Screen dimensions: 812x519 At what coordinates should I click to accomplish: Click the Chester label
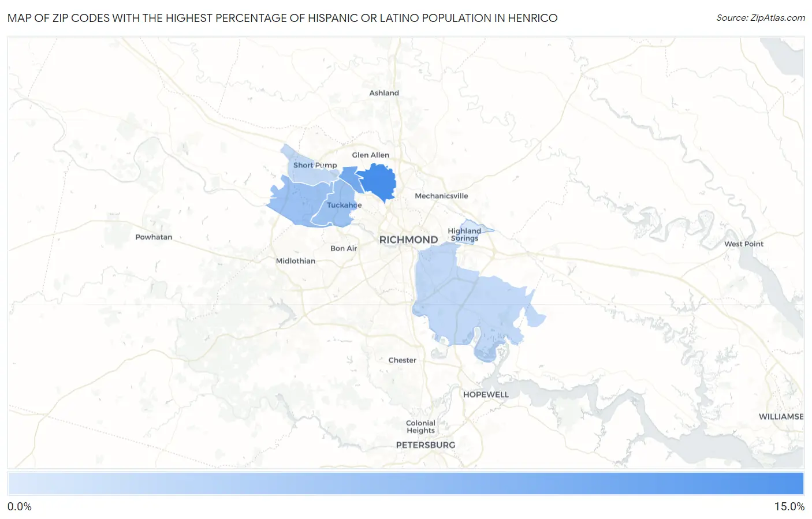pos(402,360)
